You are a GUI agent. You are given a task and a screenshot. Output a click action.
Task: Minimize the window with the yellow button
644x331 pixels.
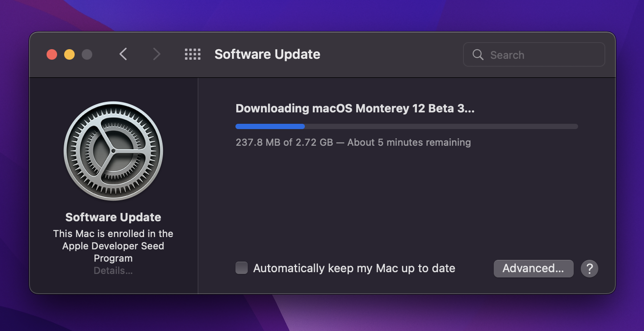coord(69,54)
